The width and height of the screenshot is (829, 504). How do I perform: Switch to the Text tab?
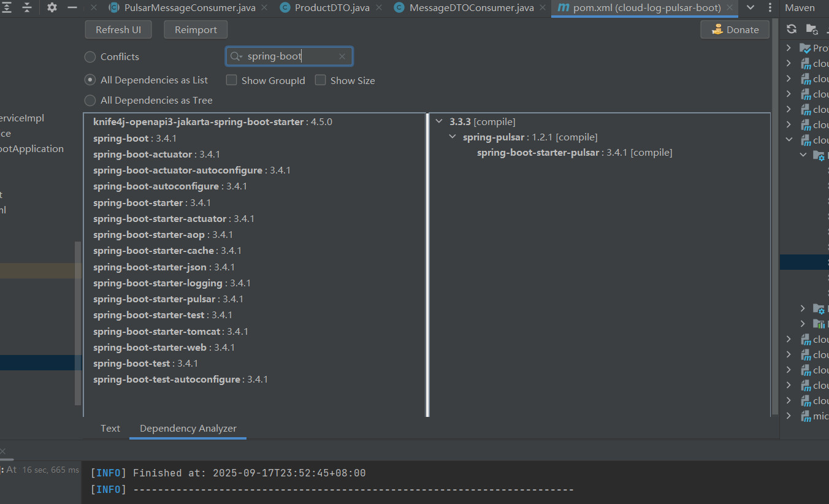110,429
